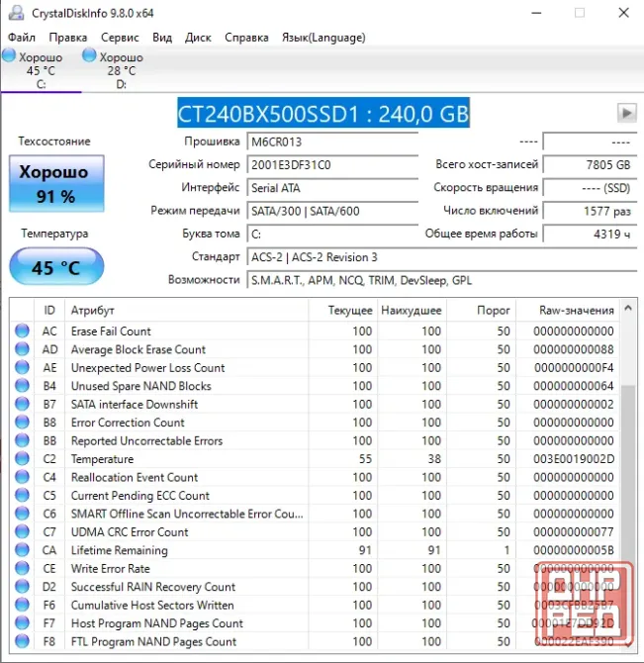
Task: Select drive D: tab showing 28 °C
Action: 122,70
